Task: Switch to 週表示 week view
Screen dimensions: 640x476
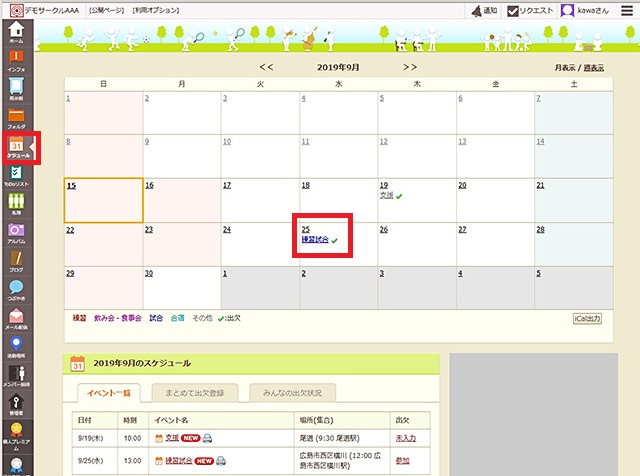Action: click(594, 68)
